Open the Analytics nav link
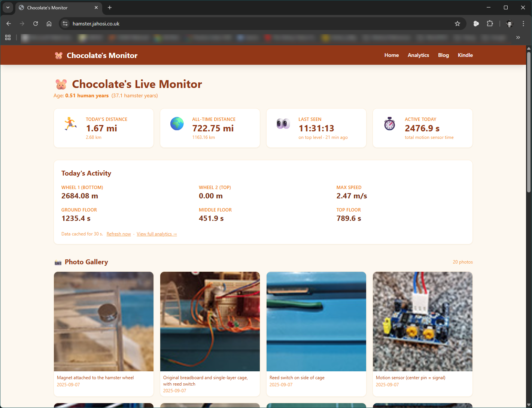Image resolution: width=532 pixels, height=408 pixels. click(x=419, y=55)
